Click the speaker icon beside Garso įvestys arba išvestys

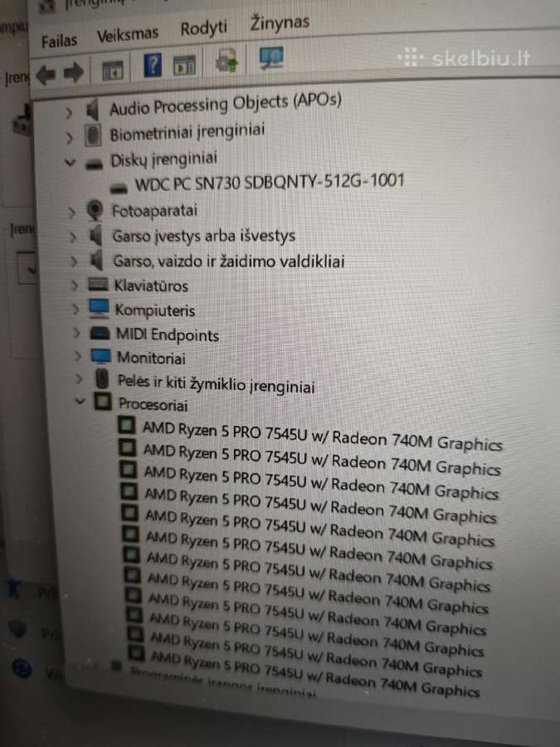(95, 236)
